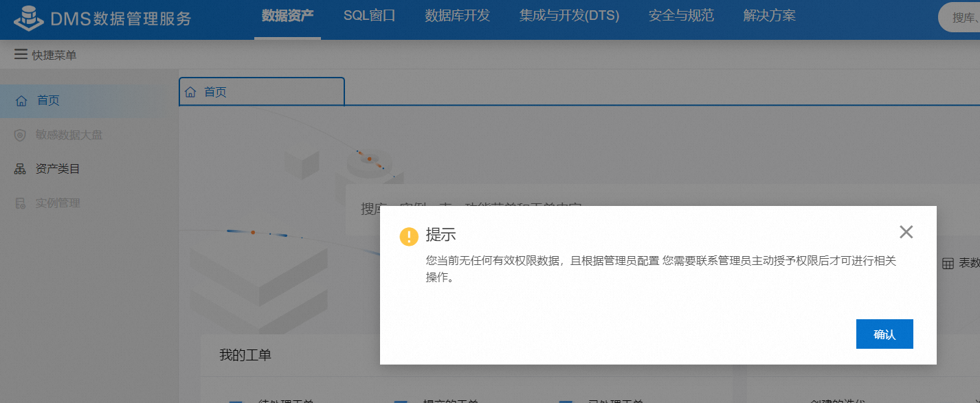Close the 提示 dialog with X
The image size is (980, 403).
click(906, 232)
